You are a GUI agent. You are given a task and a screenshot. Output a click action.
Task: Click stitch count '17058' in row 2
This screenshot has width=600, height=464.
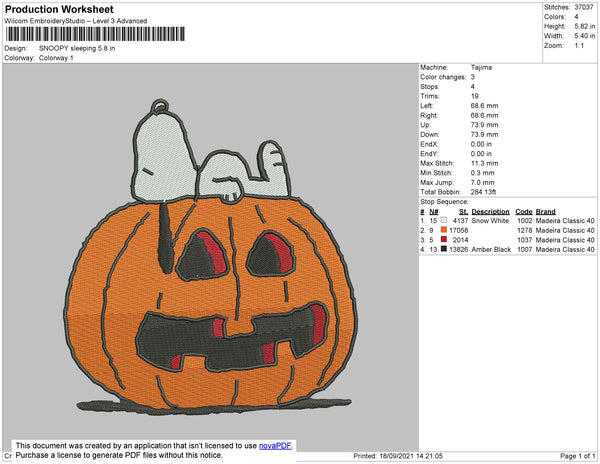pyautogui.click(x=459, y=230)
